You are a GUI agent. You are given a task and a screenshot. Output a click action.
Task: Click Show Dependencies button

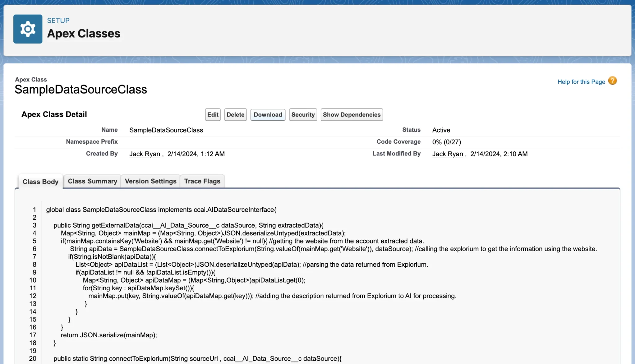point(351,115)
